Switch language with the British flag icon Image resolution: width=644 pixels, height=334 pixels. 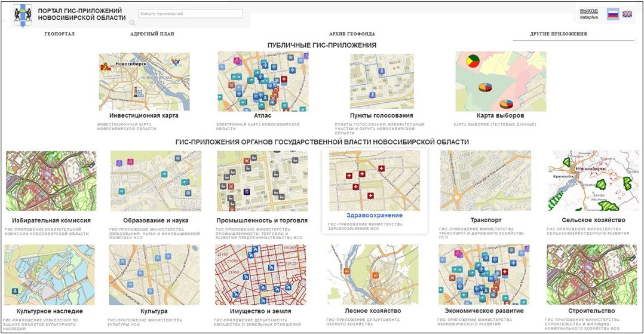(627, 14)
